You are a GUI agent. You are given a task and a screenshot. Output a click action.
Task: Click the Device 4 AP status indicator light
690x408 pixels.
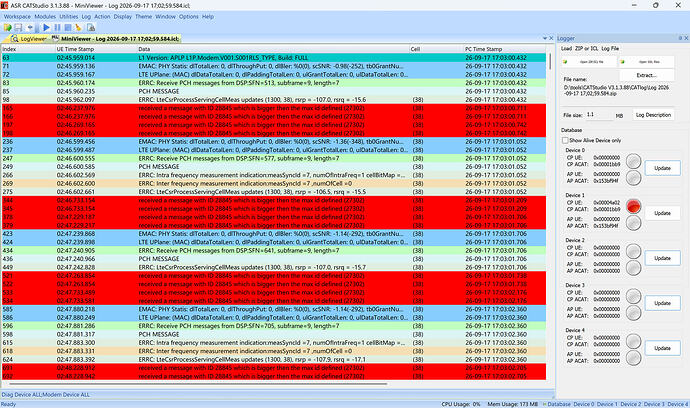[x=633, y=358]
